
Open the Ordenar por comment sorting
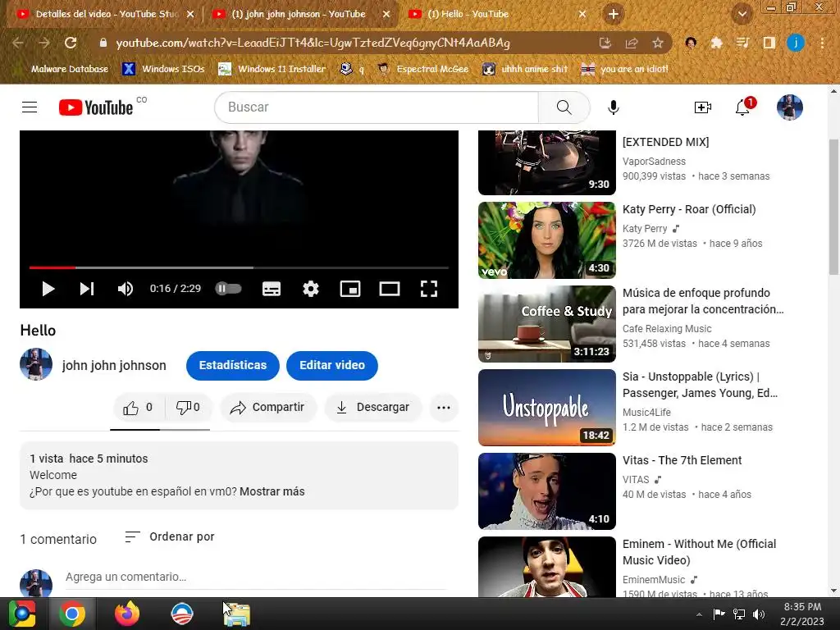tap(169, 536)
